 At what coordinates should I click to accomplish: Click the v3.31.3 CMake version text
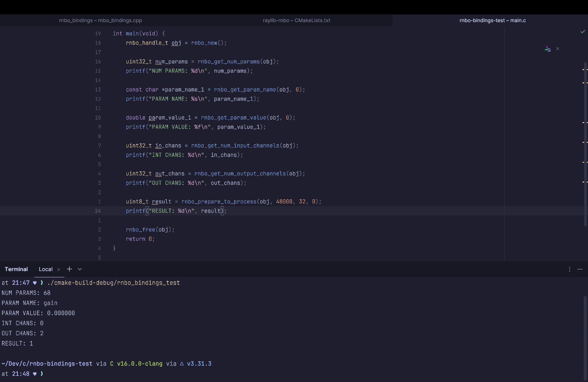click(x=199, y=363)
